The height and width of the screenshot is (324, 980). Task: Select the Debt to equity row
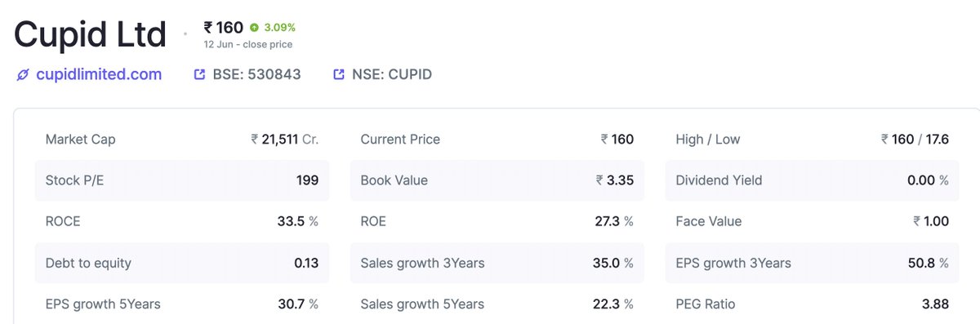pyautogui.click(x=182, y=263)
